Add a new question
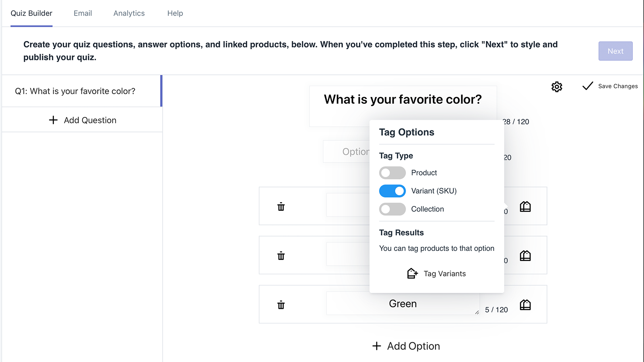The height and width of the screenshot is (362, 644). 83,120
